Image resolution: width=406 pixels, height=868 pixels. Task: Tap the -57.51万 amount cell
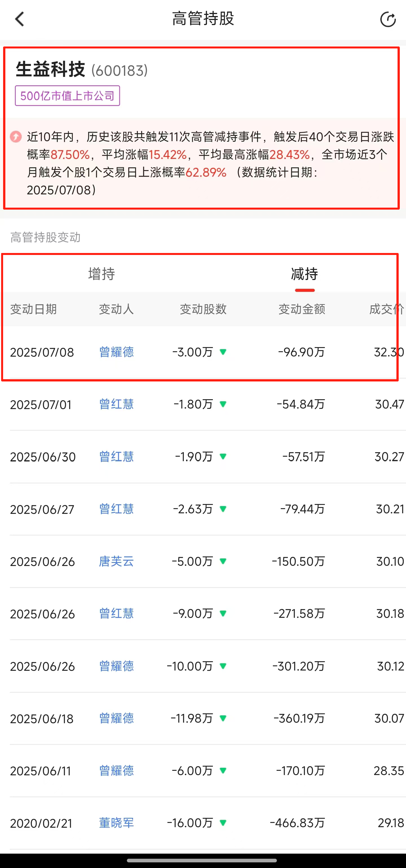click(304, 457)
